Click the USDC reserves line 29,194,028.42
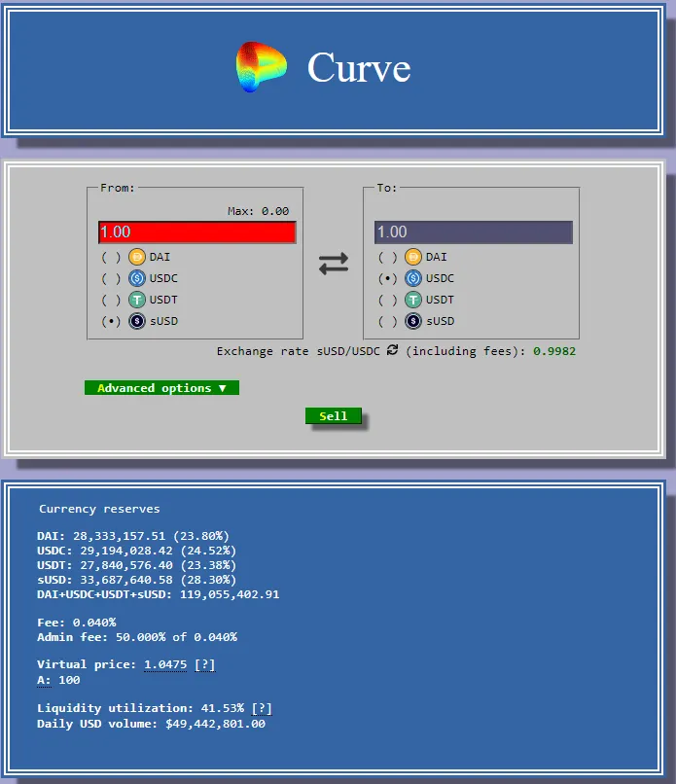This screenshot has width=676, height=784. (136, 551)
